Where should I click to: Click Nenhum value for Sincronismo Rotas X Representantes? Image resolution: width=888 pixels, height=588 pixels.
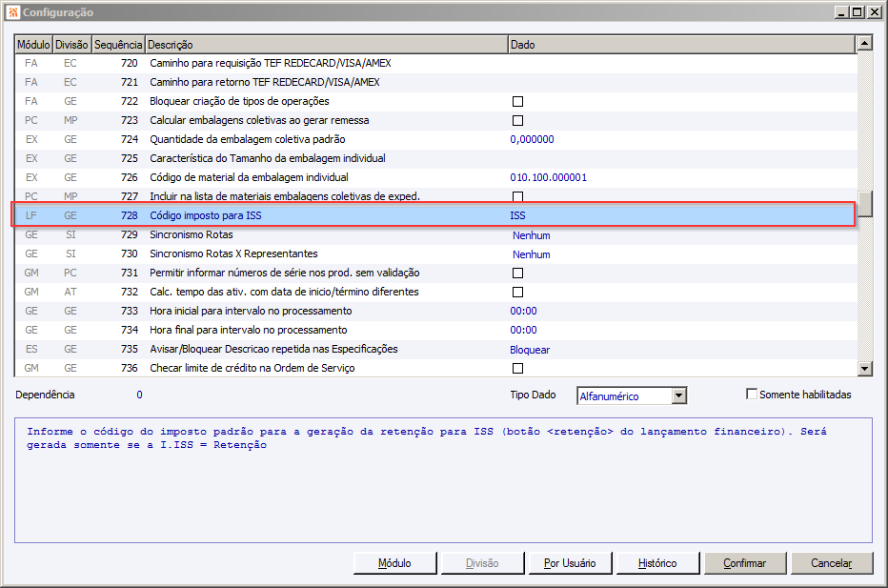pyautogui.click(x=532, y=254)
